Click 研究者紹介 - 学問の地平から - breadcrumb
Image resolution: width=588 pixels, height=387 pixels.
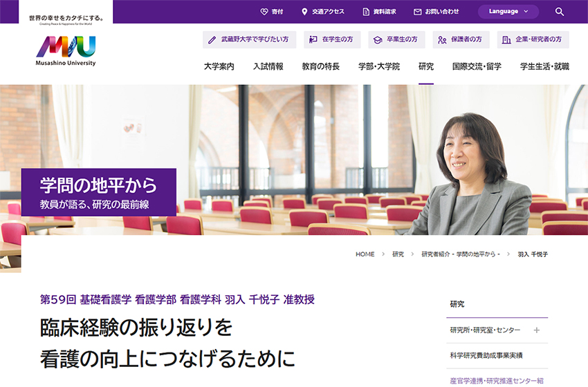tap(461, 254)
